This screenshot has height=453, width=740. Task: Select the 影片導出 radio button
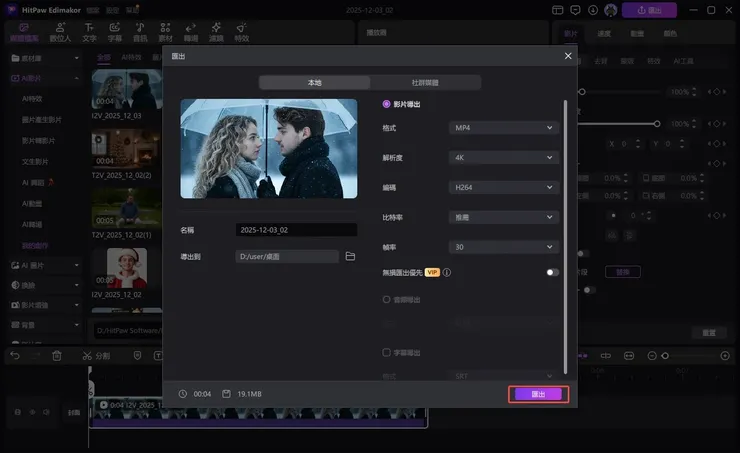[387, 104]
